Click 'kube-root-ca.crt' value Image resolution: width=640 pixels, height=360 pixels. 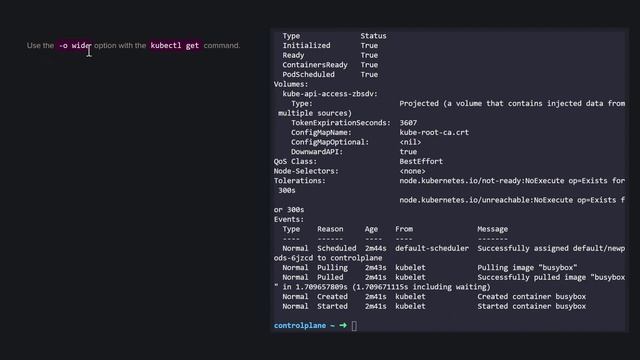(x=434, y=132)
